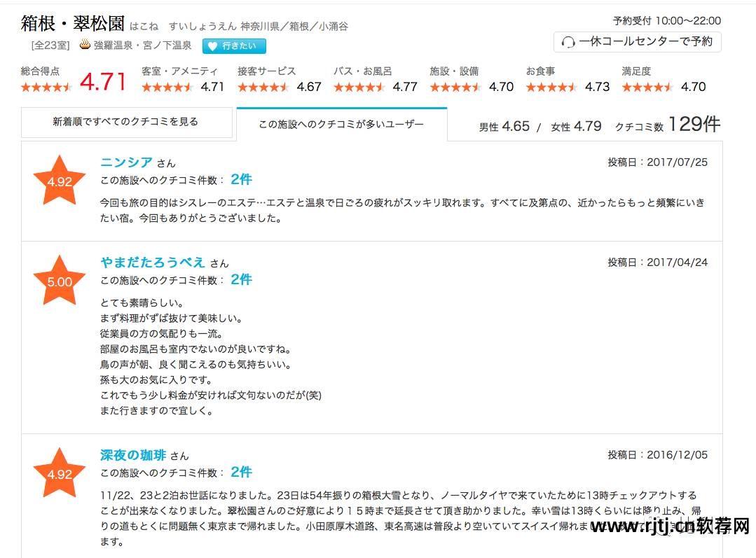
Task: Click the fifth star under 総合得点
Action: click(66, 87)
